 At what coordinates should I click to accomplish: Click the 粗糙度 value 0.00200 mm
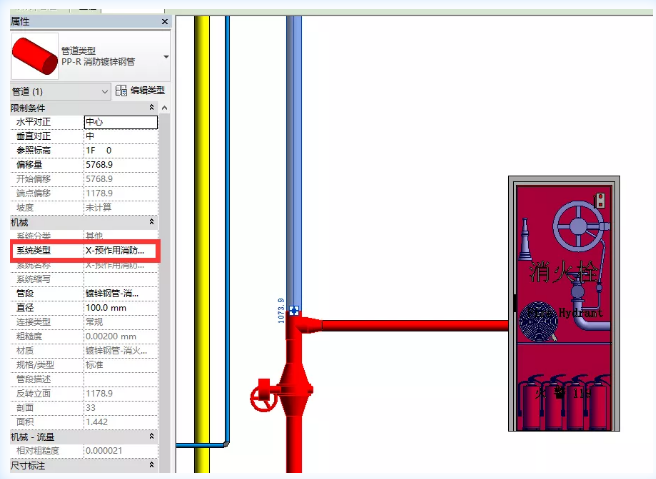coord(121,336)
